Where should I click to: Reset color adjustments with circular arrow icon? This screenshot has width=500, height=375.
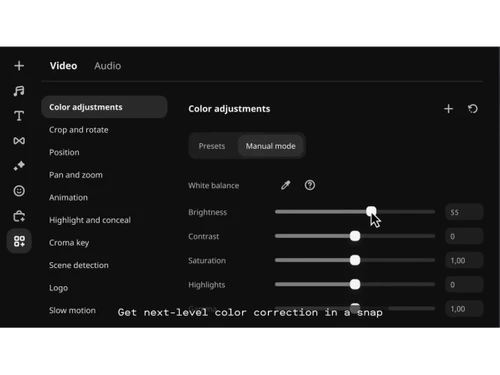[x=473, y=109]
